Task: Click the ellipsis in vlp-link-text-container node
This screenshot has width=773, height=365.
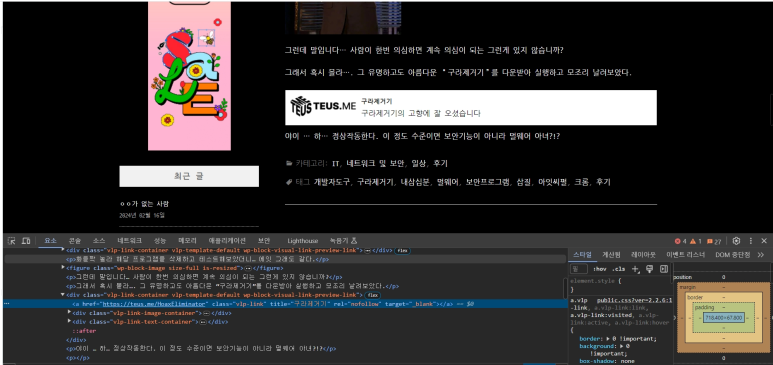Action: coord(202,322)
